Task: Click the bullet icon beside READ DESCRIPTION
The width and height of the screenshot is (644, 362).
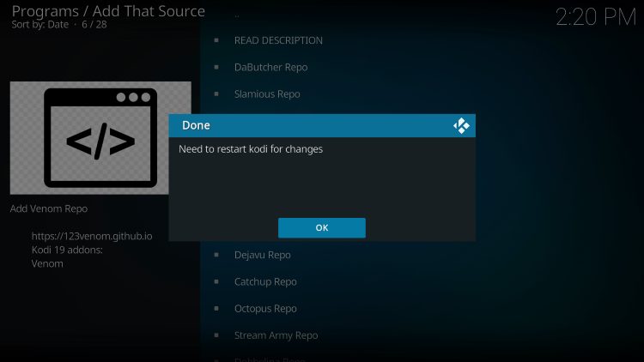Action: (216, 40)
